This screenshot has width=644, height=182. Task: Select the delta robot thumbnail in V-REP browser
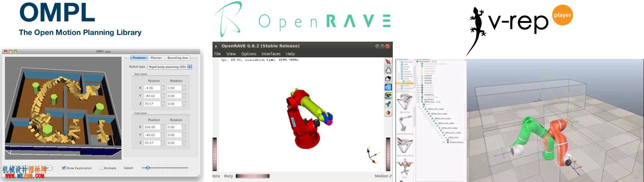405,102
